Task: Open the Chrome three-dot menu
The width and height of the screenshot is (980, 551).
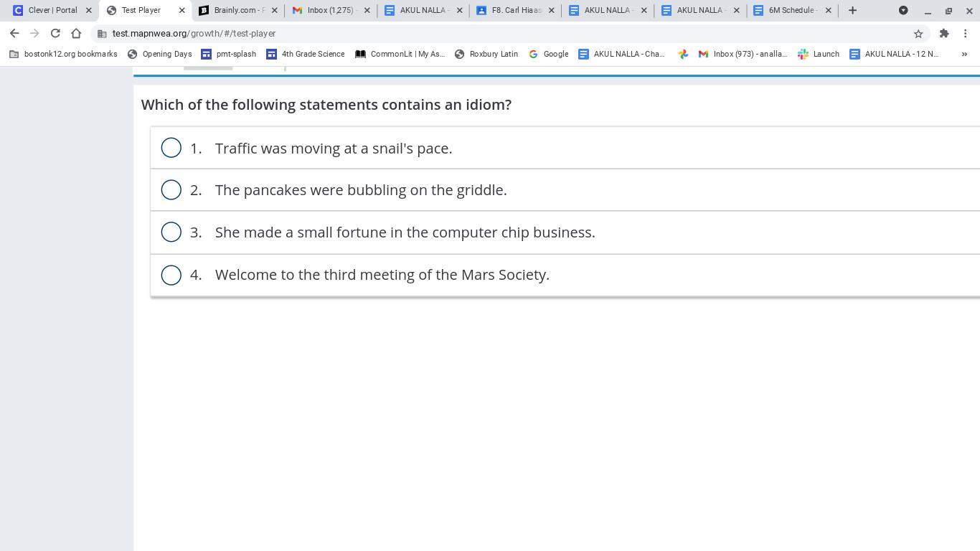Action: coord(966,33)
